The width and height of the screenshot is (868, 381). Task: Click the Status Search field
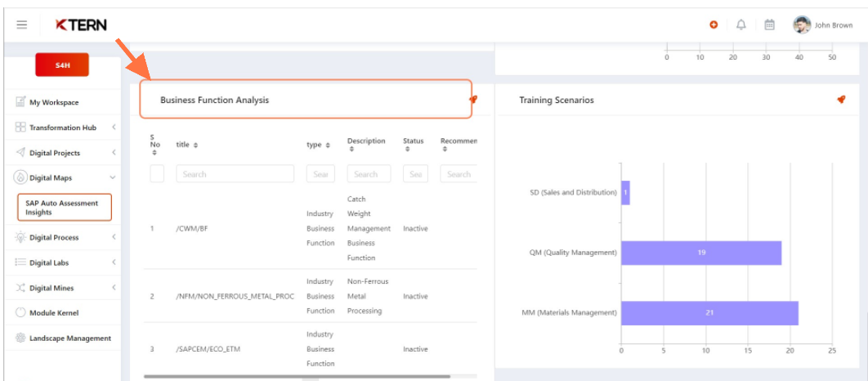(x=415, y=174)
